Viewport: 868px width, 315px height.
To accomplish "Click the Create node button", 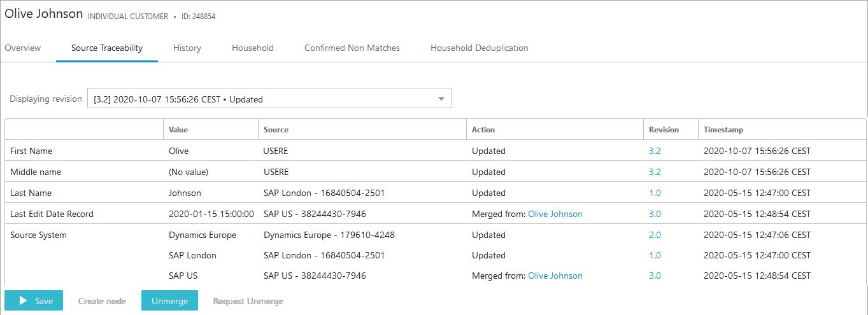I will pos(102,301).
